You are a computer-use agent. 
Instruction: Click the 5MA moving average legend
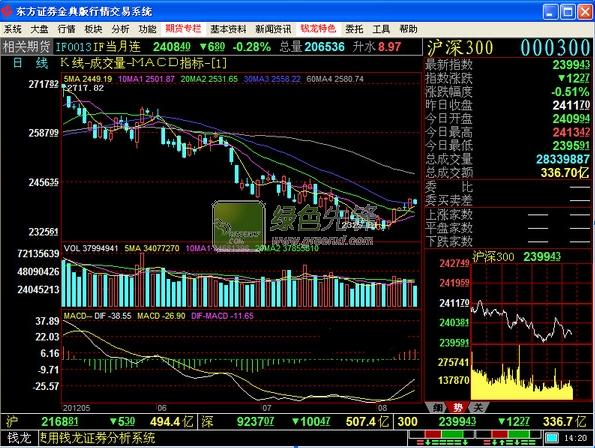click(x=88, y=79)
